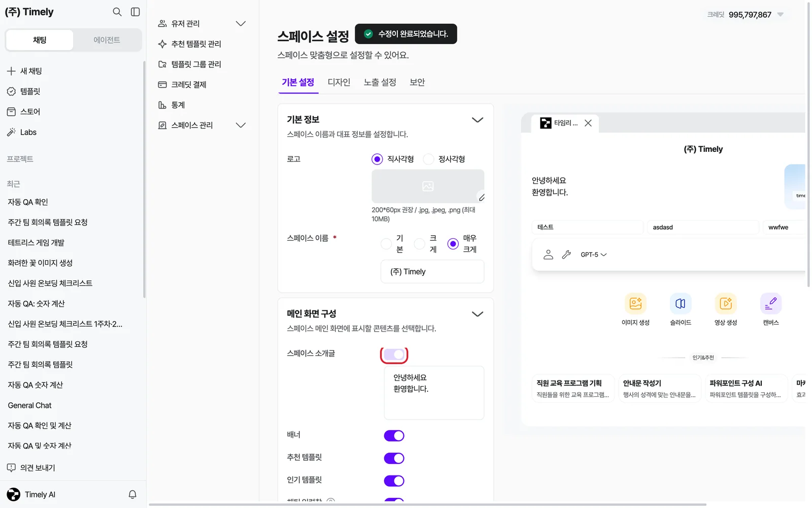Toggle the 스페이스 소개글 switch

click(394, 354)
